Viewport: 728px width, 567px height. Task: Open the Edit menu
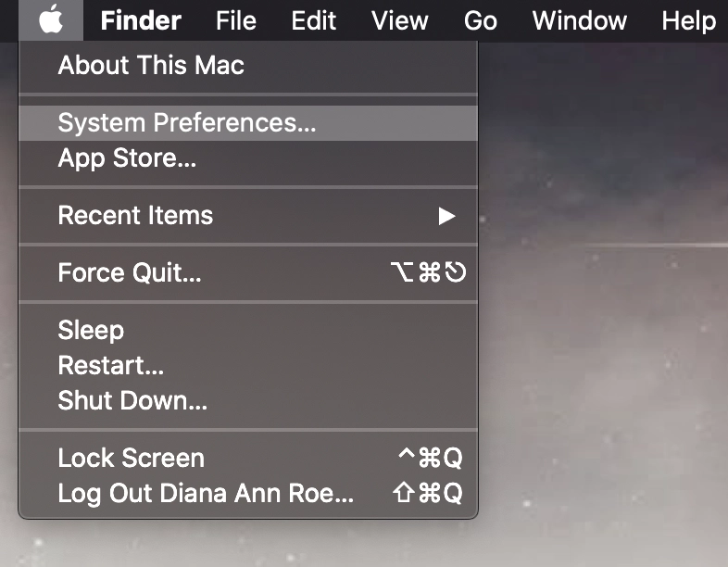pos(313,21)
